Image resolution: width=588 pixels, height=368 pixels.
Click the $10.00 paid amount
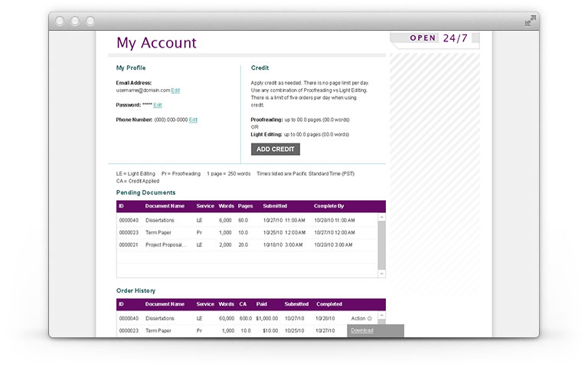270,331
